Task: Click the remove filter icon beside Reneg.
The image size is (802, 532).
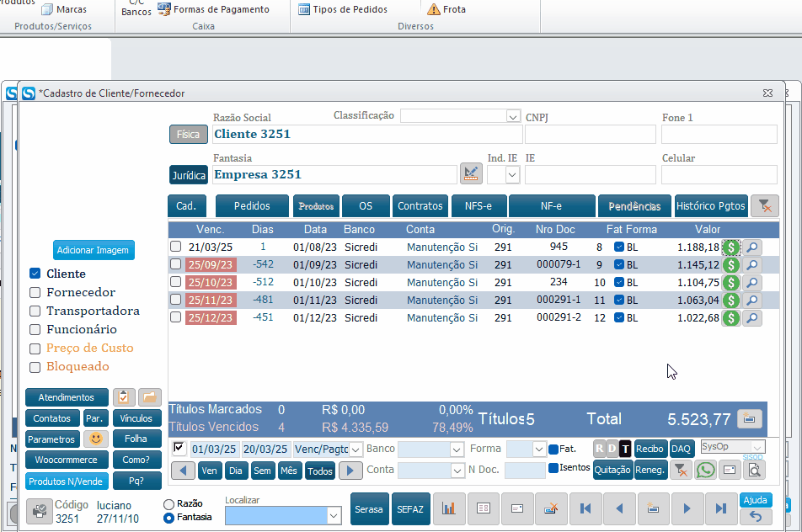Action: [x=681, y=470]
